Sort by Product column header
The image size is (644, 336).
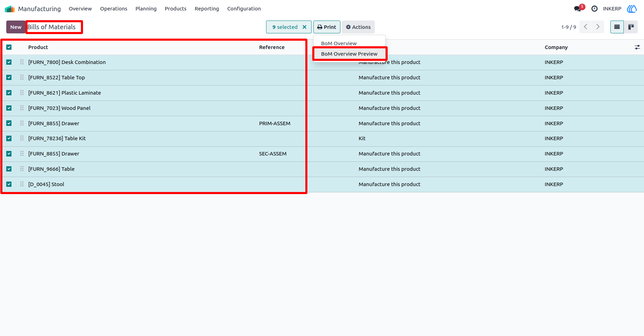38,47
